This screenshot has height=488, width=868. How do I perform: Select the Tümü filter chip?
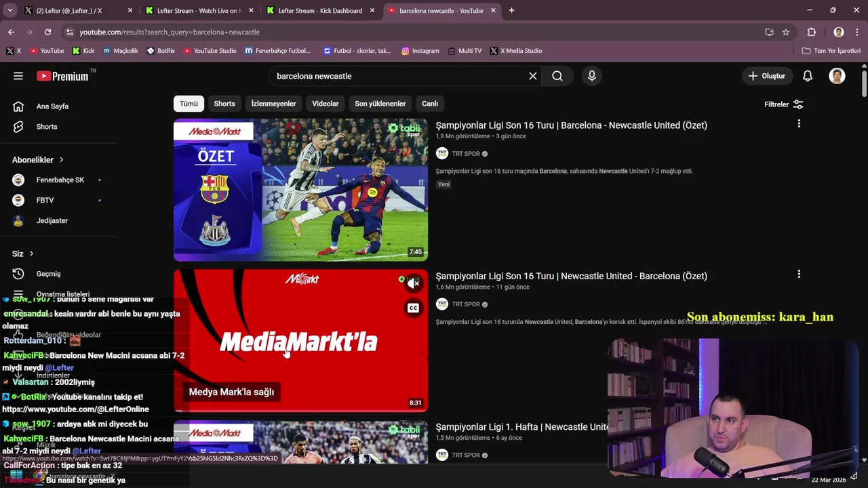pyautogui.click(x=189, y=104)
